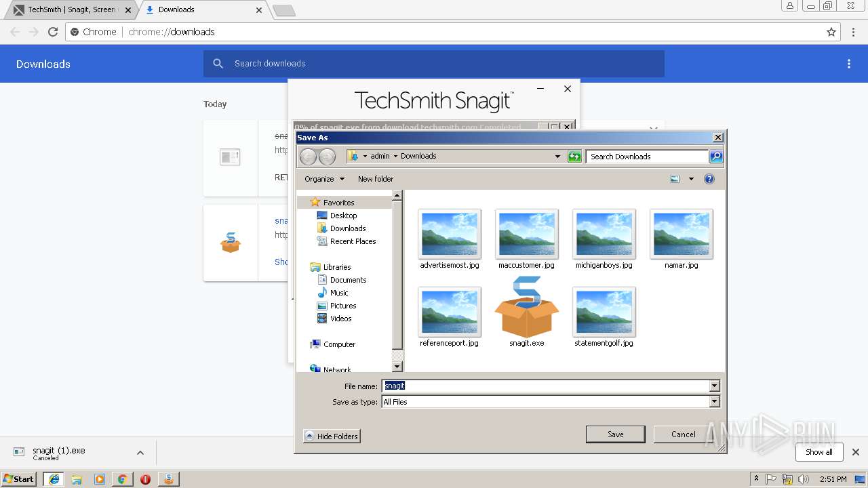Click the File name input field
Image resolution: width=868 pixels, height=488 pixels.
(545, 386)
